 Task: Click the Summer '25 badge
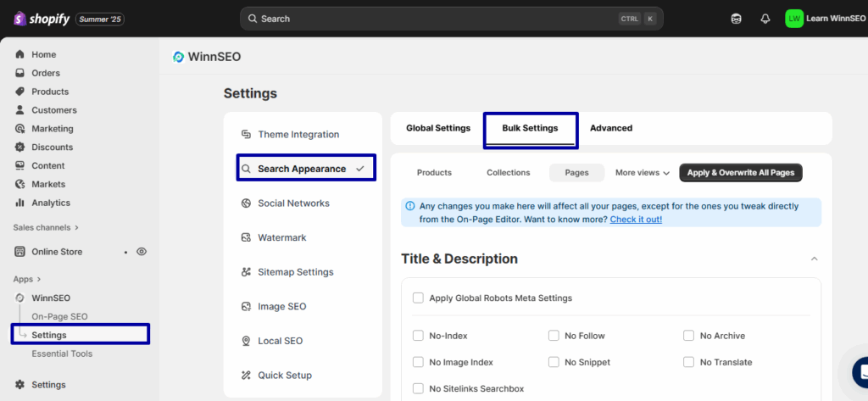click(x=100, y=19)
